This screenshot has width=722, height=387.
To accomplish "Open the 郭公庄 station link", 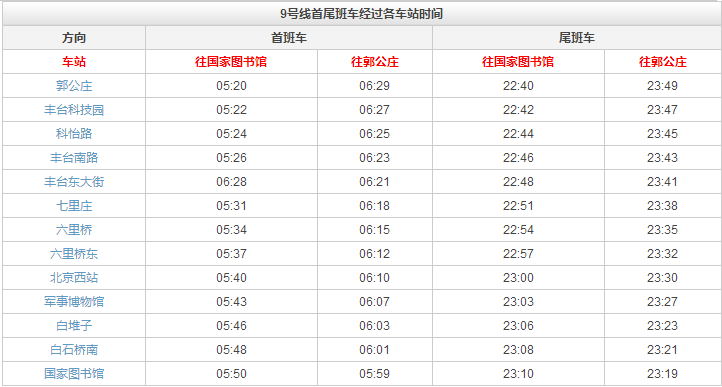I will [74, 86].
